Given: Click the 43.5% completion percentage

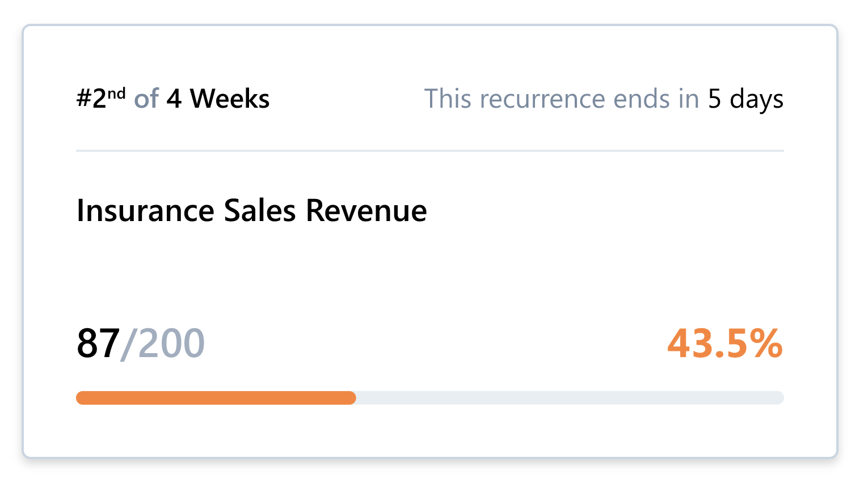Looking at the screenshot, I should click(724, 343).
